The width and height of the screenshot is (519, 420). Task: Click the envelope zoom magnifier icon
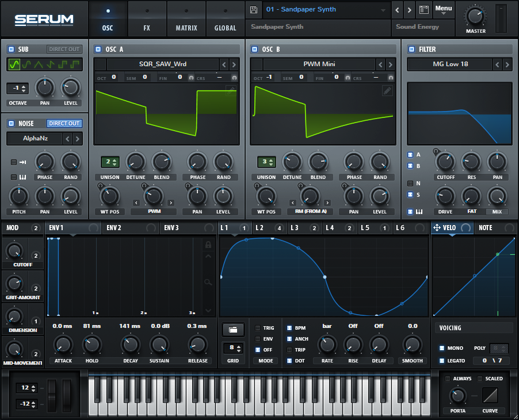208,282
